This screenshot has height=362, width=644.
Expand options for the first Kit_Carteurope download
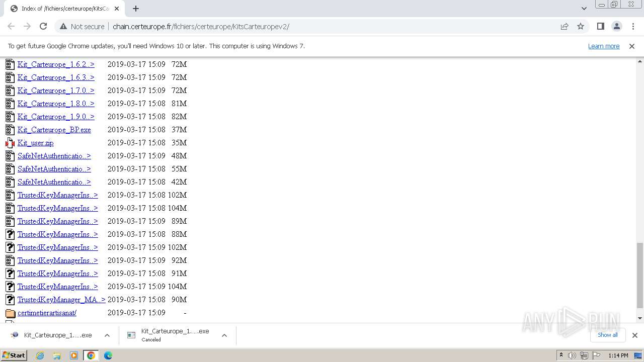[x=107, y=335]
